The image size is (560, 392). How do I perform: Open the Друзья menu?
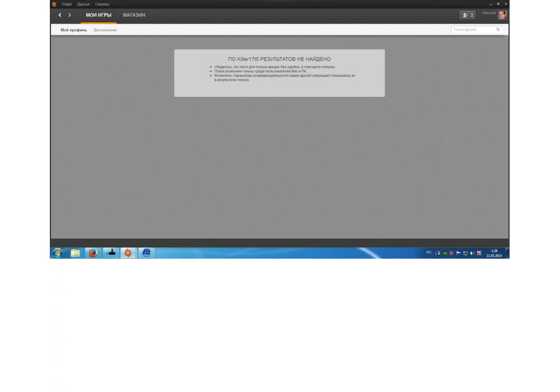83,4
